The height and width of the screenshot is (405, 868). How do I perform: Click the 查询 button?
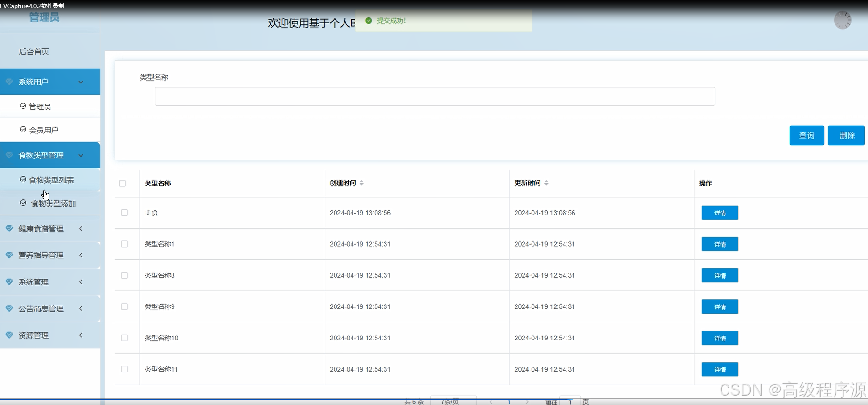click(x=807, y=135)
